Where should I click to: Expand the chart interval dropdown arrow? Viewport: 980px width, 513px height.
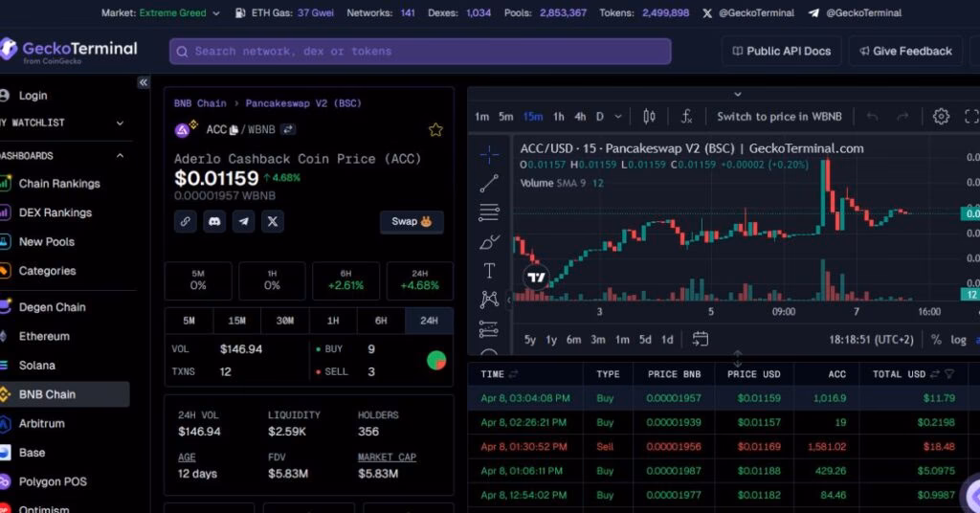coord(618,117)
